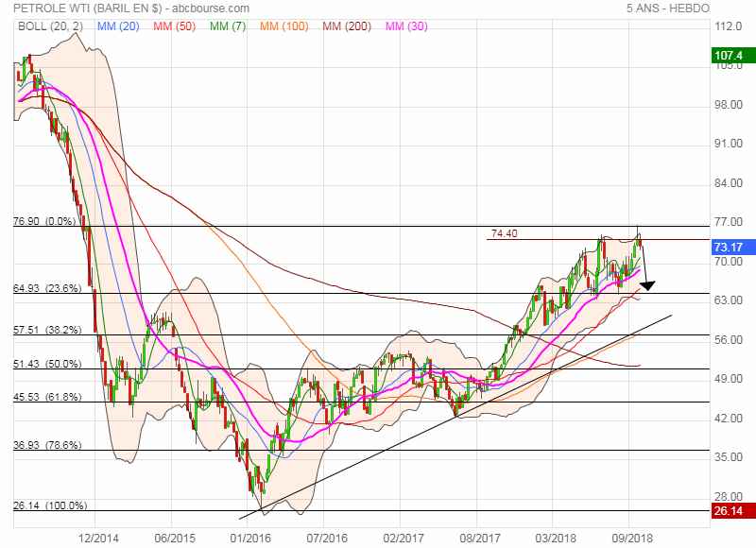Select the MM (30) magenta legend label
Image resolution: width=756 pixels, height=548 pixels.
[406, 26]
